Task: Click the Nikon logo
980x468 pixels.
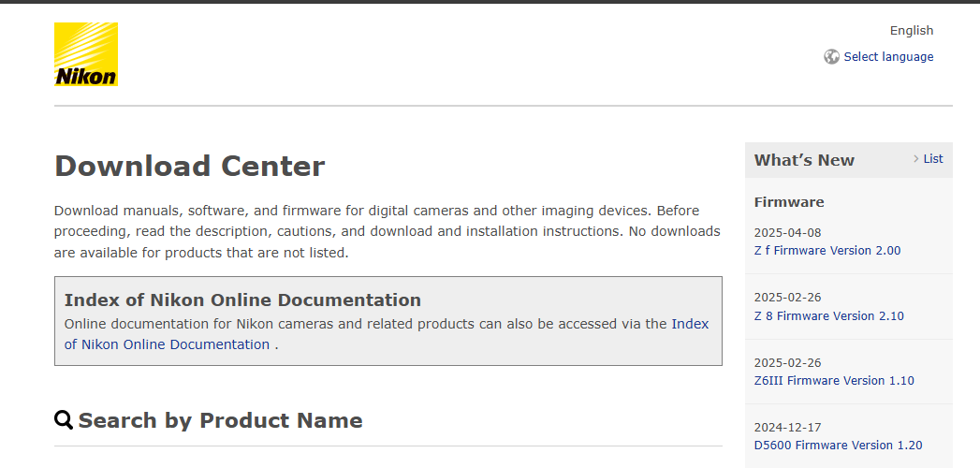Action: coord(85,53)
